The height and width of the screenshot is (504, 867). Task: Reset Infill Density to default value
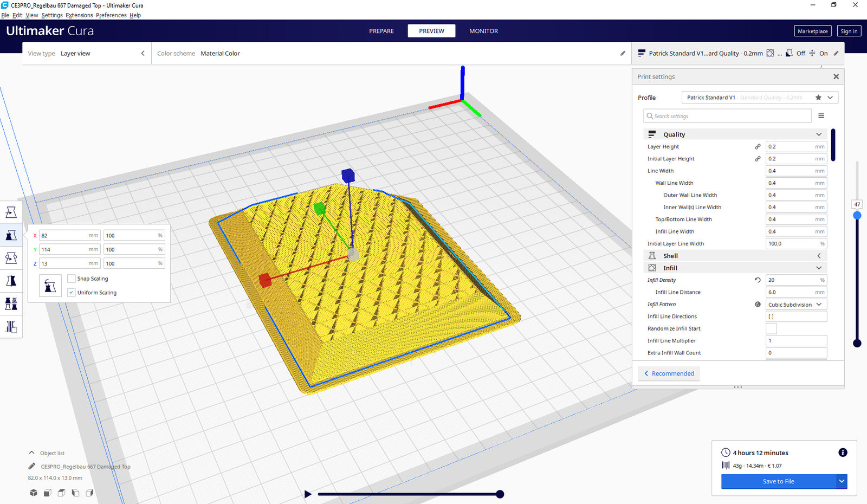[758, 280]
